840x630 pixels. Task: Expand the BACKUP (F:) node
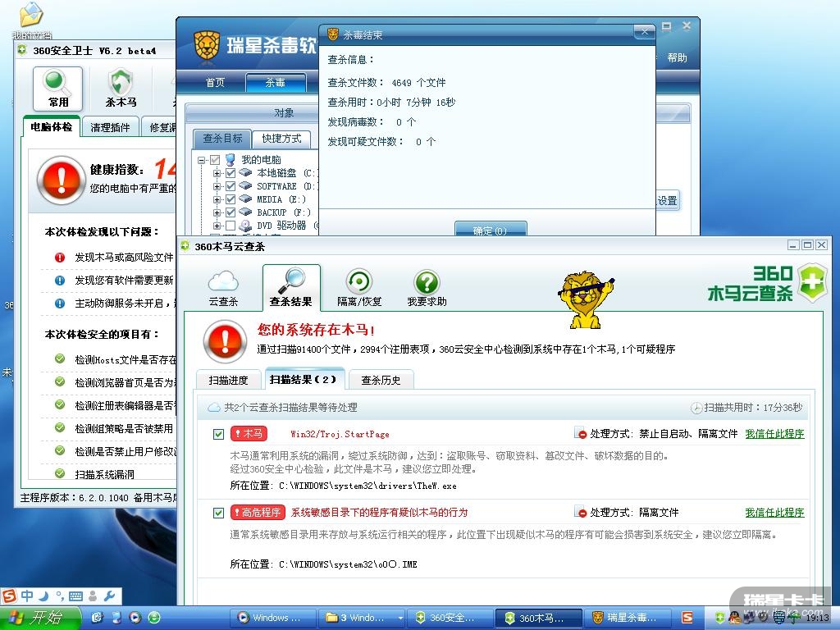pyautogui.click(x=217, y=212)
